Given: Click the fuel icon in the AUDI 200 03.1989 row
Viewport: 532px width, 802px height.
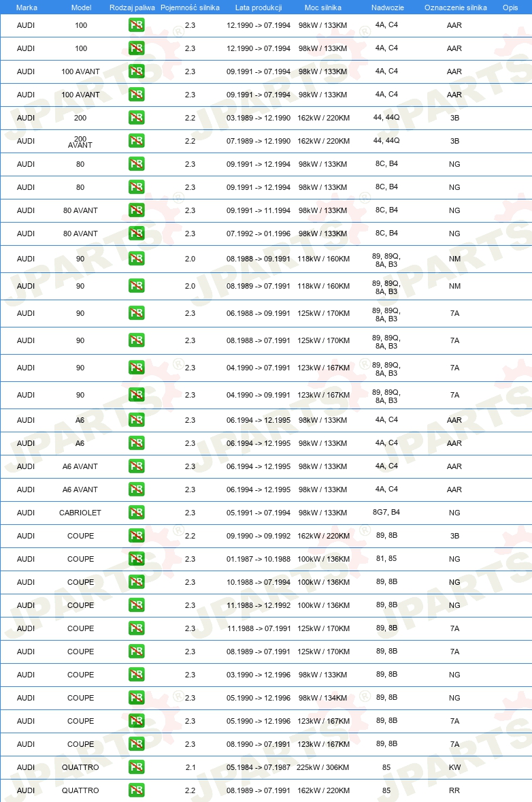Looking at the screenshot, I should click(137, 118).
